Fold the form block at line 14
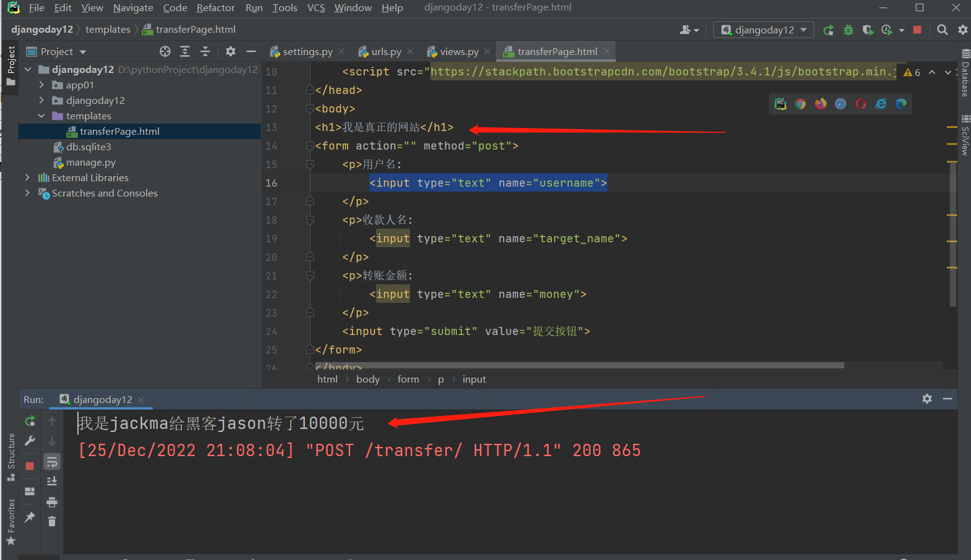971x560 pixels. coord(310,146)
